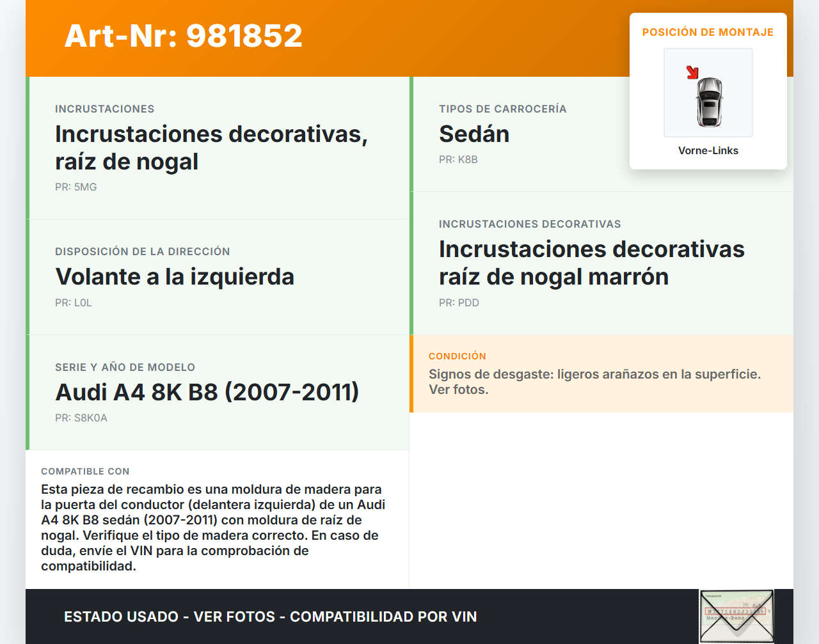Click the 'Sedán' body type value
The width and height of the screenshot is (819, 644).
click(x=474, y=134)
